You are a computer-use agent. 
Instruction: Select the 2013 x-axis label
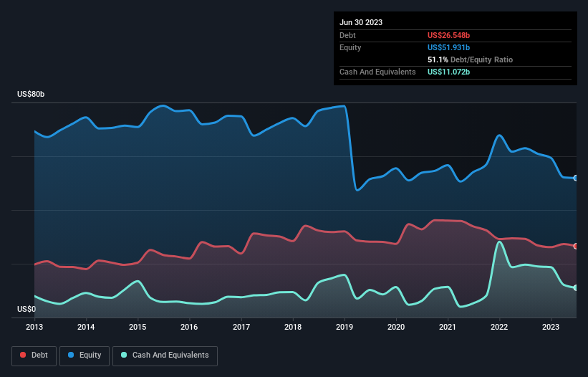coord(34,327)
